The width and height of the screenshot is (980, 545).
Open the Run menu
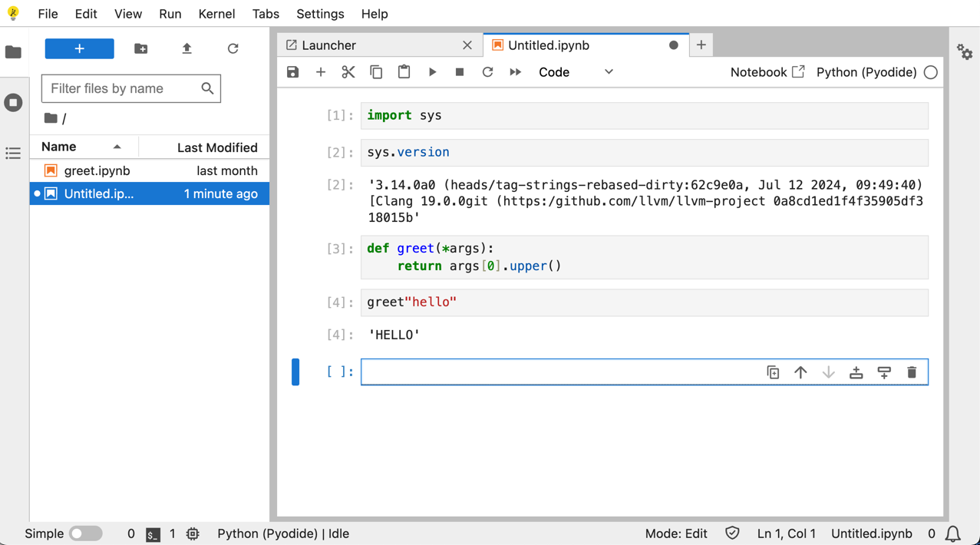[170, 14]
